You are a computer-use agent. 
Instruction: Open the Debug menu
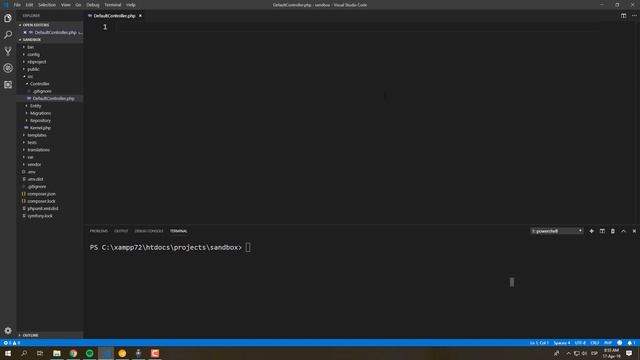pyautogui.click(x=93, y=5)
